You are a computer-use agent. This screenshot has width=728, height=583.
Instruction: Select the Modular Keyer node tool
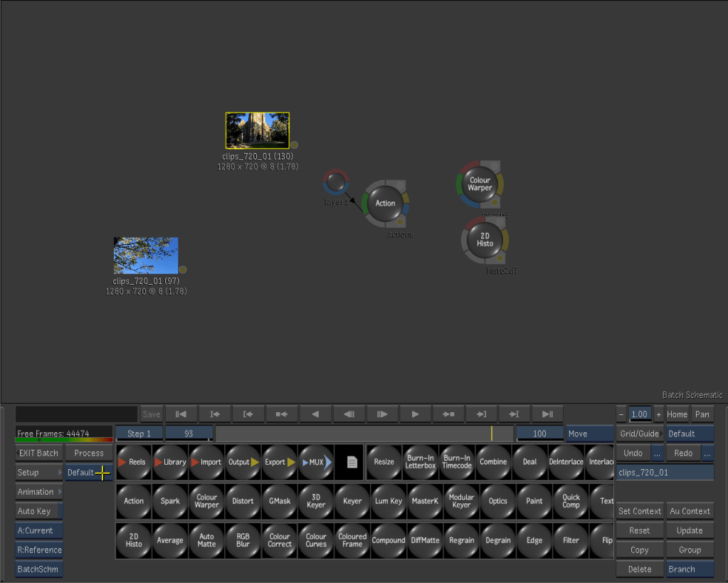[x=461, y=501]
